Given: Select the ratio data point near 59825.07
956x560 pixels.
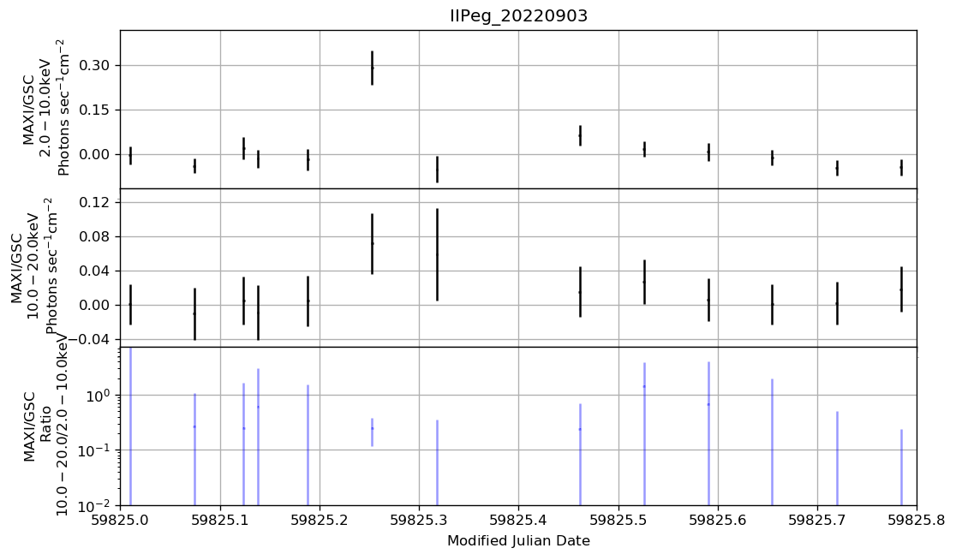Looking at the screenshot, I should [194, 426].
